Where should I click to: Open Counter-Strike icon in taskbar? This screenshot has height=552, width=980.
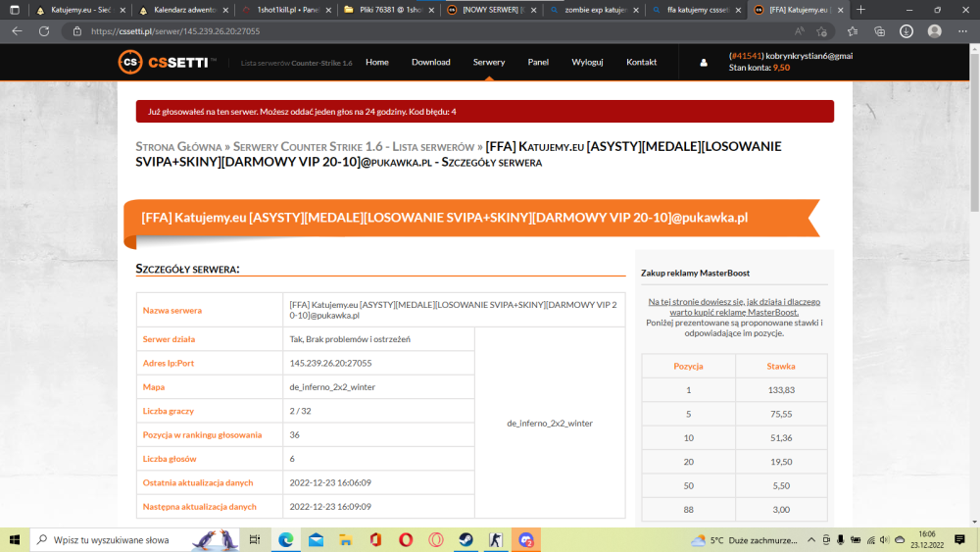point(496,539)
